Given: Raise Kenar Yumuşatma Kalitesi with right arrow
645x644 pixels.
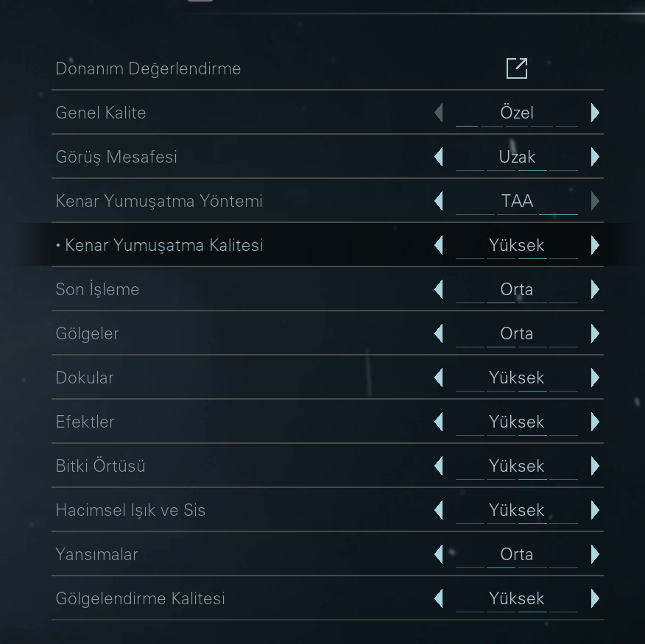Looking at the screenshot, I should pyautogui.click(x=595, y=245).
